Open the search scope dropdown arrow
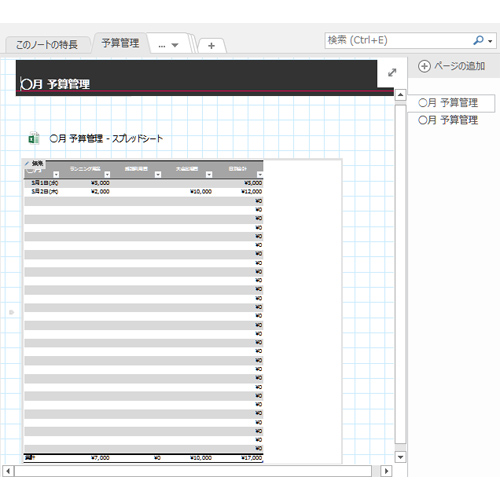 (x=490, y=41)
